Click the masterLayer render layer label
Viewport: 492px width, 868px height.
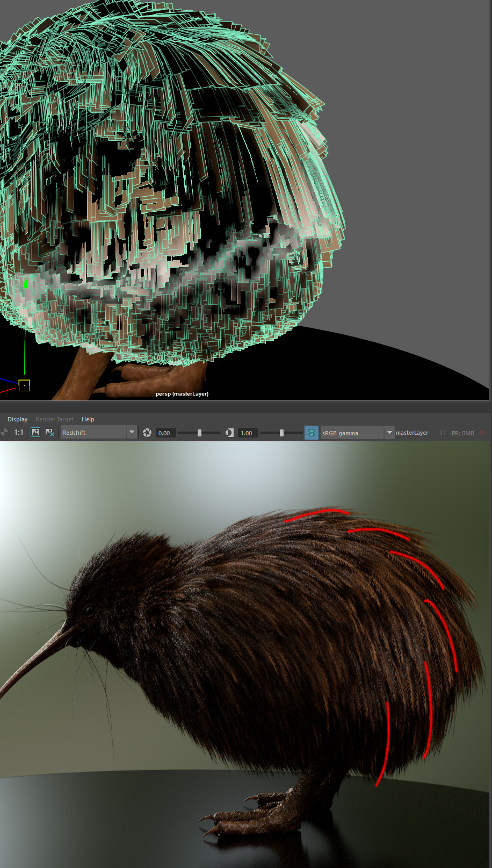coord(412,433)
